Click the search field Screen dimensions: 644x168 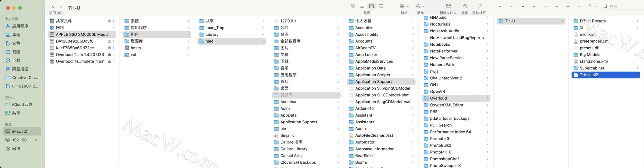point(623,6)
